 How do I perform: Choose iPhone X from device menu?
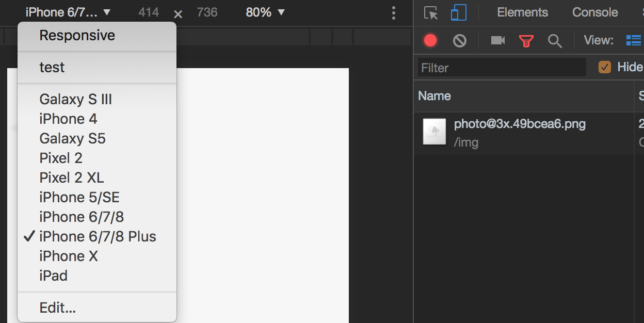pyautogui.click(x=69, y=256)
